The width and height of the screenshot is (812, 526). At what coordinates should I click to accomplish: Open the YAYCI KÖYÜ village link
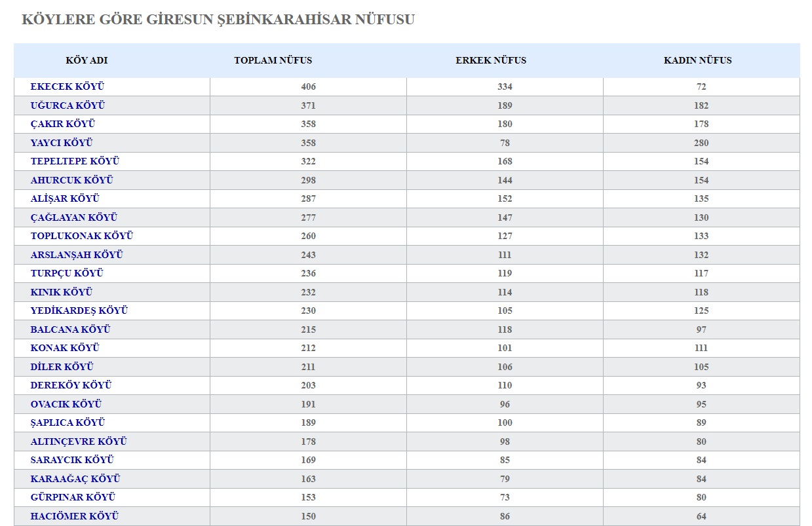click(x=62, y=143)
